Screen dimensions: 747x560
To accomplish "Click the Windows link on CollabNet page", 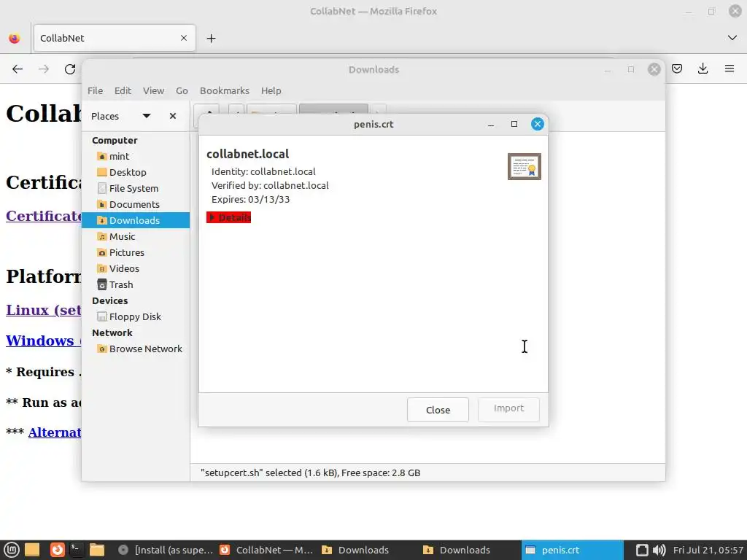I will coord(44,341).
